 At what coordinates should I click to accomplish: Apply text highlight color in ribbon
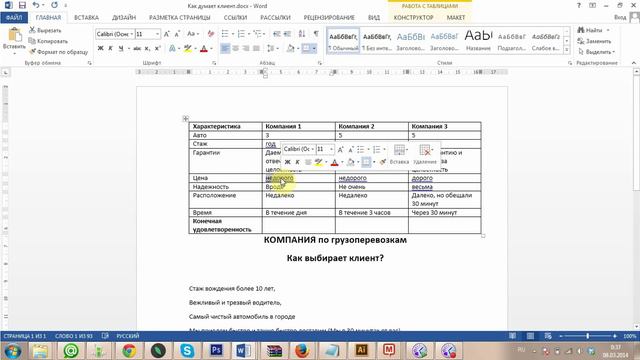[x=187, y=49]
